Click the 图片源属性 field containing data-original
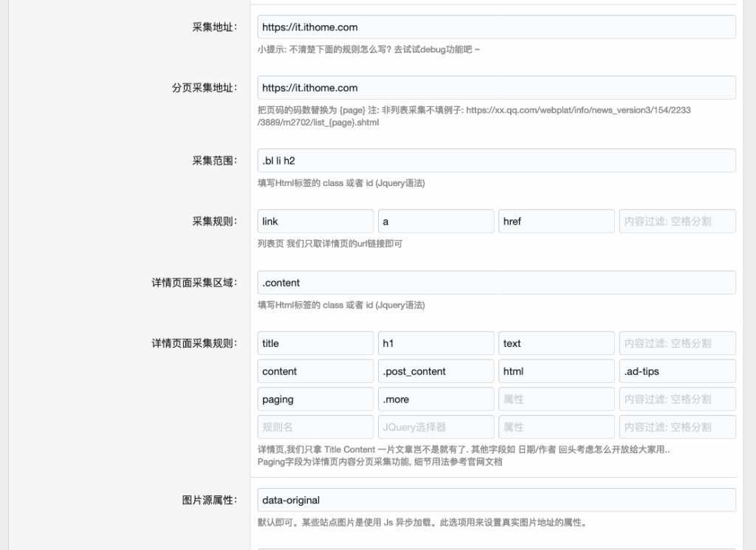The image size is (756, 550). 496,500
